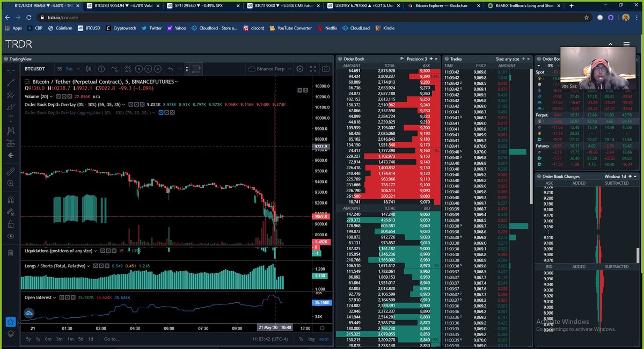
Task: Open the candlestick chart style selector
Action: pos(88,69)
